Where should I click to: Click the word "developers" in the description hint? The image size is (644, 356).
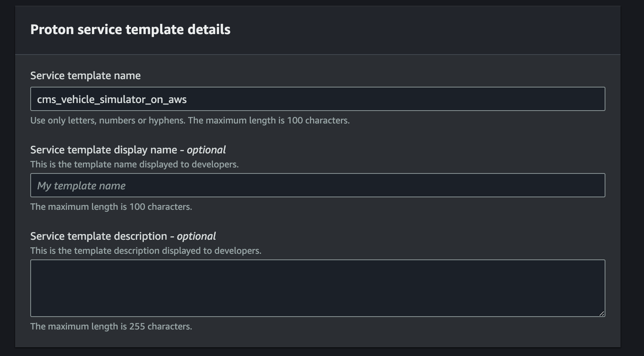(238, 251)
